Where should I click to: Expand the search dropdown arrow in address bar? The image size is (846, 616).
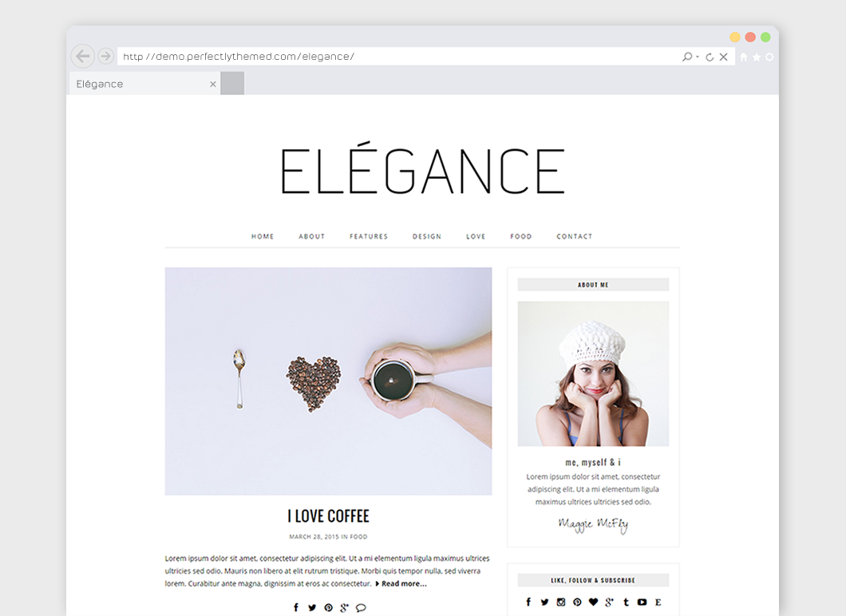click(x=698, y=57)
